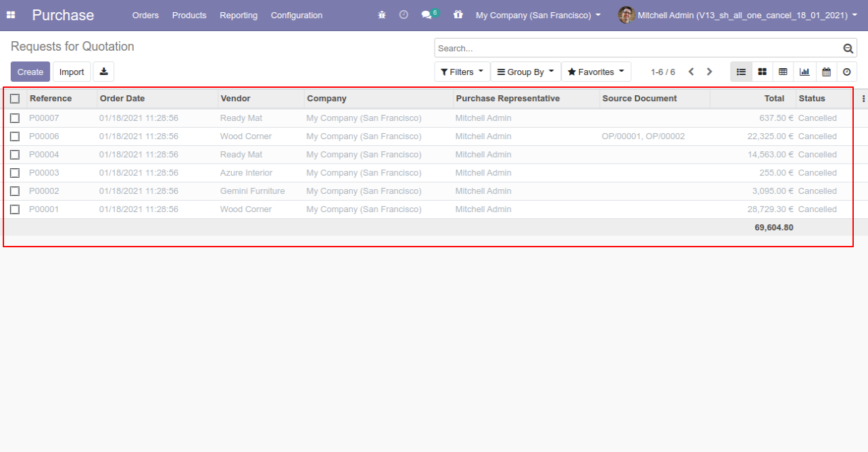The image size is (868, 452).
Task: Go to previous page of records
Action: pos(691,72)
